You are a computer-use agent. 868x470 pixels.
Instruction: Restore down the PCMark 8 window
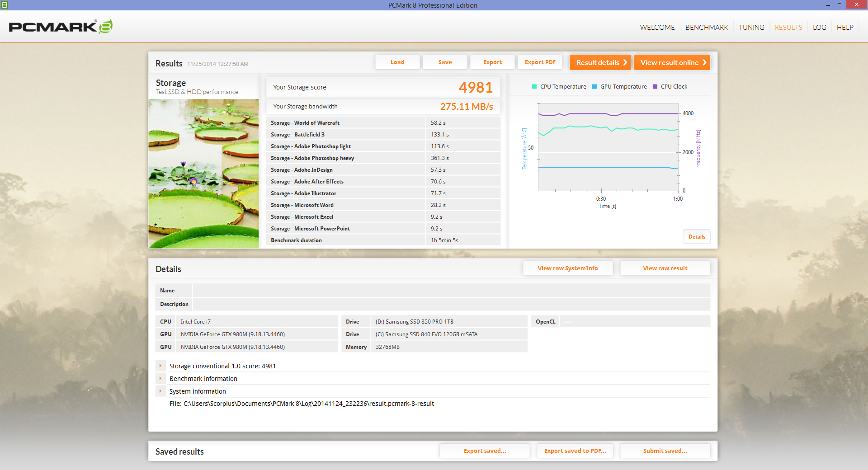(x=840, y=5)
